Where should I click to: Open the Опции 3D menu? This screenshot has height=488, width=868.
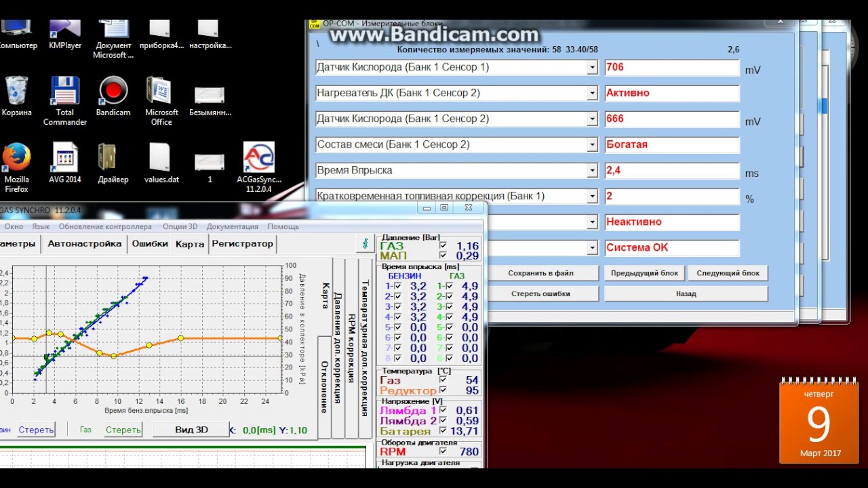point(180,226)
